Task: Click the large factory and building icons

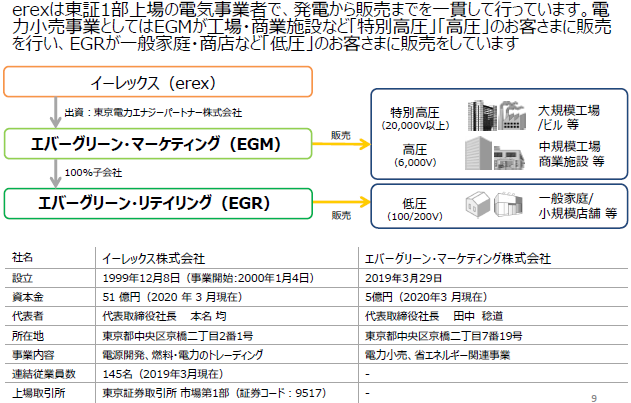Action: coord(496,116)
